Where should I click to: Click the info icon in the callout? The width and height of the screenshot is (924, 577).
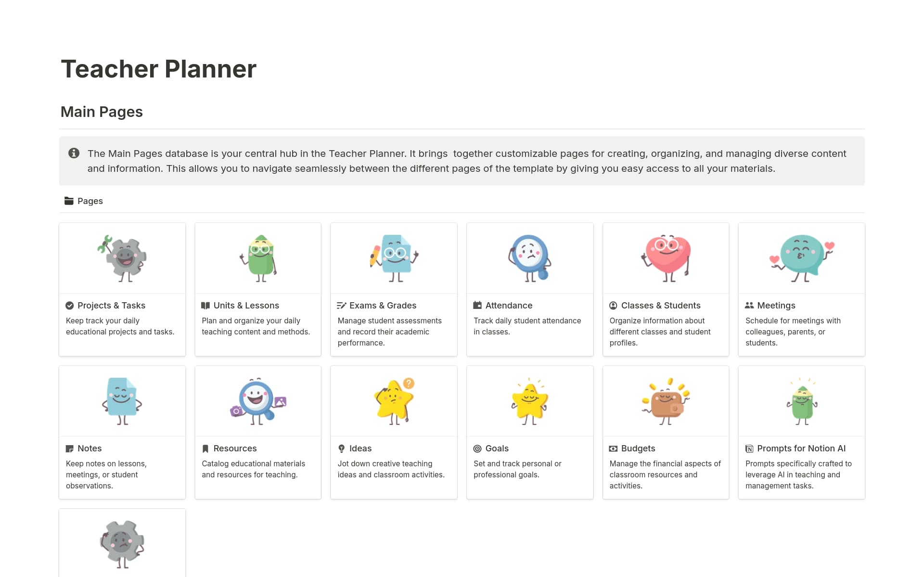(74, 154)
